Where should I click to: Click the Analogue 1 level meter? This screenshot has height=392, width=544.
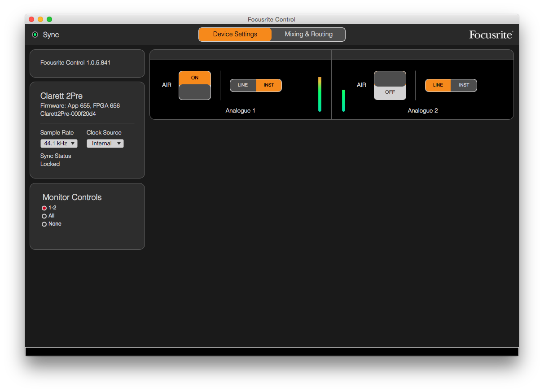click(320, 94)
